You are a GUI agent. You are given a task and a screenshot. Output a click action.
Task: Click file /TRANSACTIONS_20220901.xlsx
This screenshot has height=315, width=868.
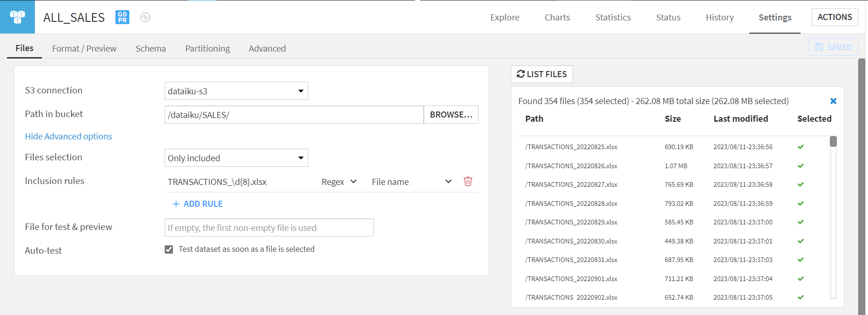coord(571,279)
